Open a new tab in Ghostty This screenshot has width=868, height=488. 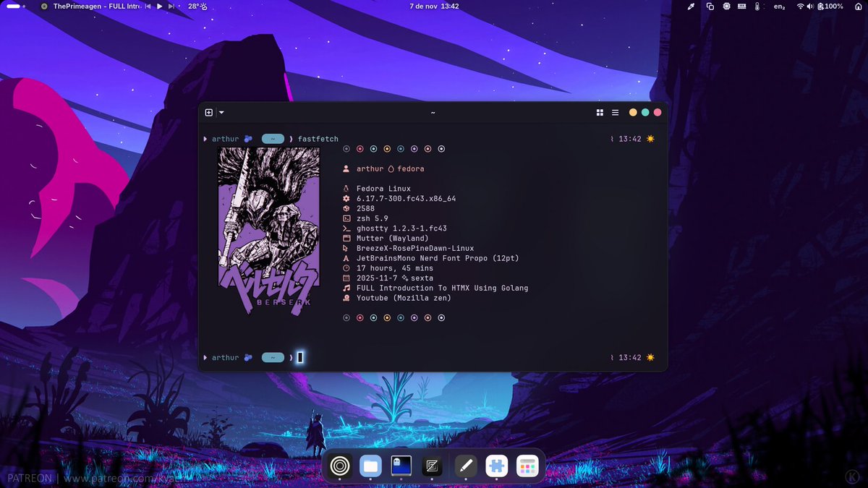click(209, 113)
